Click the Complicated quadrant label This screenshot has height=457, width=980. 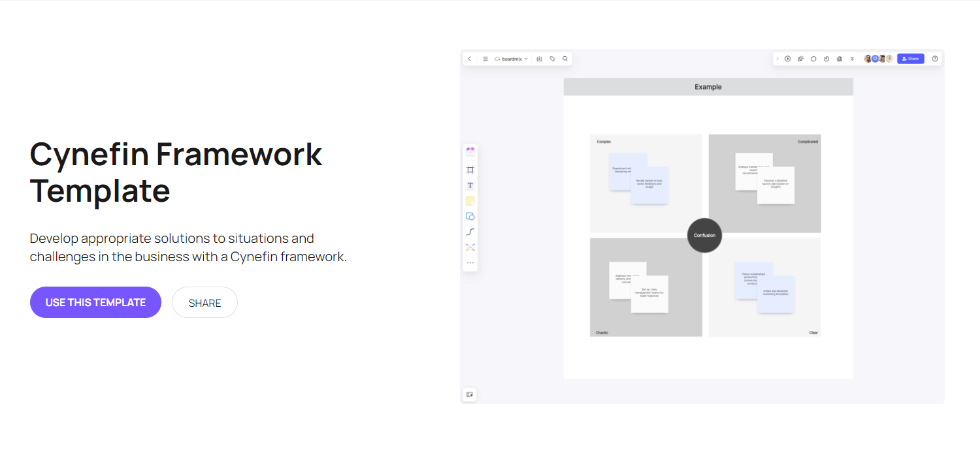coord(808,142)
